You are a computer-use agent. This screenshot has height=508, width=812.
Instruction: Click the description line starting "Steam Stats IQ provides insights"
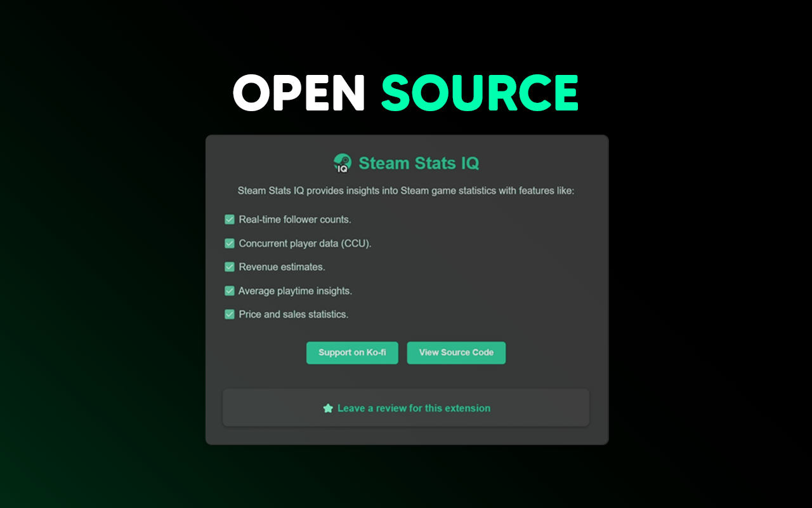click(406, 190)
